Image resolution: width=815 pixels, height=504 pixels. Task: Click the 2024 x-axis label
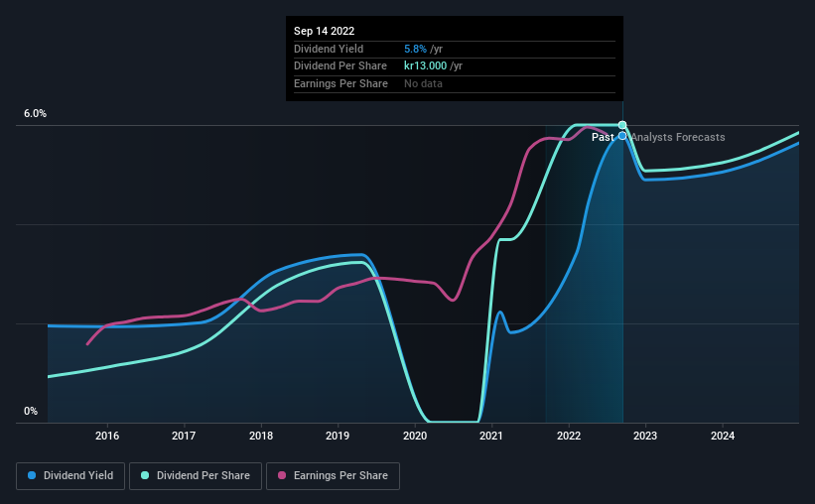[x=723, y=436]
